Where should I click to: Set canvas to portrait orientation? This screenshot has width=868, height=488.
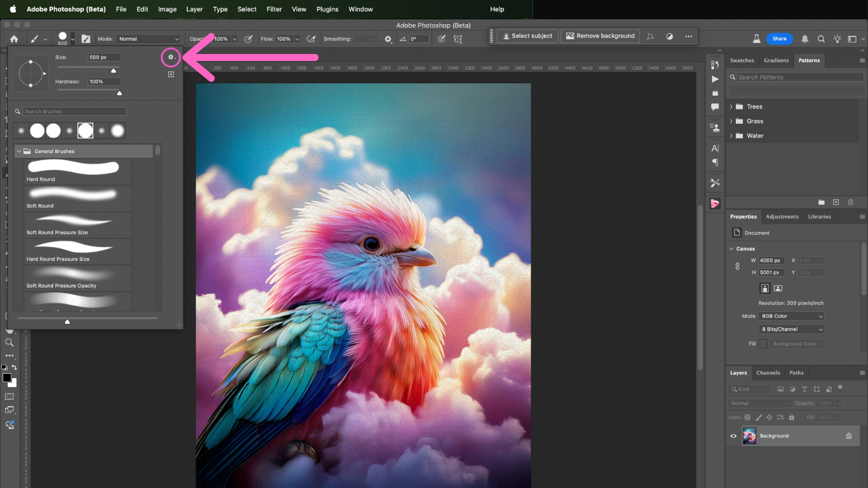(765, 288)
